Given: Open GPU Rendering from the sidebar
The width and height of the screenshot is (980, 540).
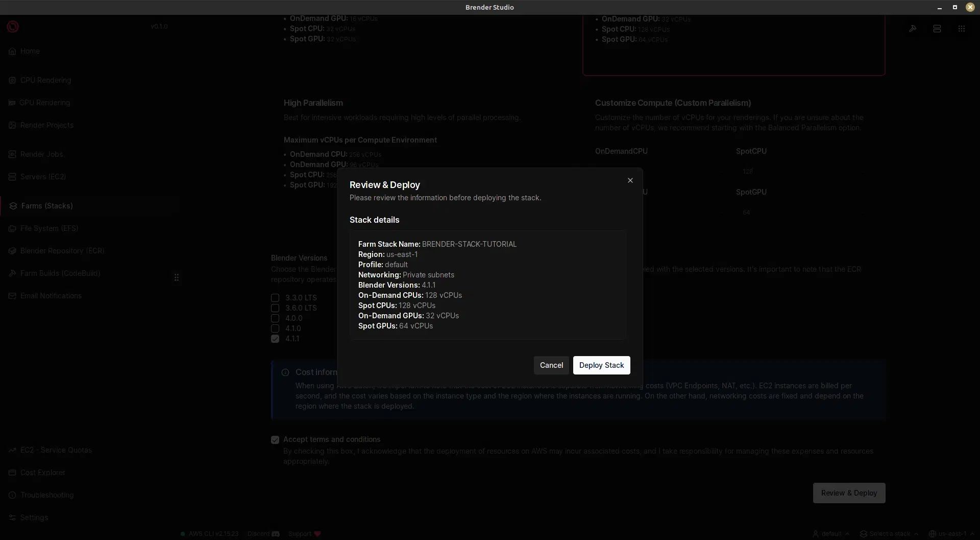Looking at the screenshot, I should 12,102.
